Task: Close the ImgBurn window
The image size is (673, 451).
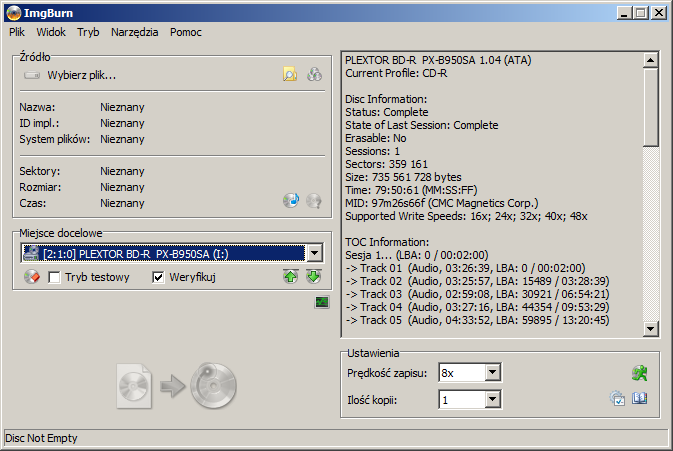Action: coord(659,13)
